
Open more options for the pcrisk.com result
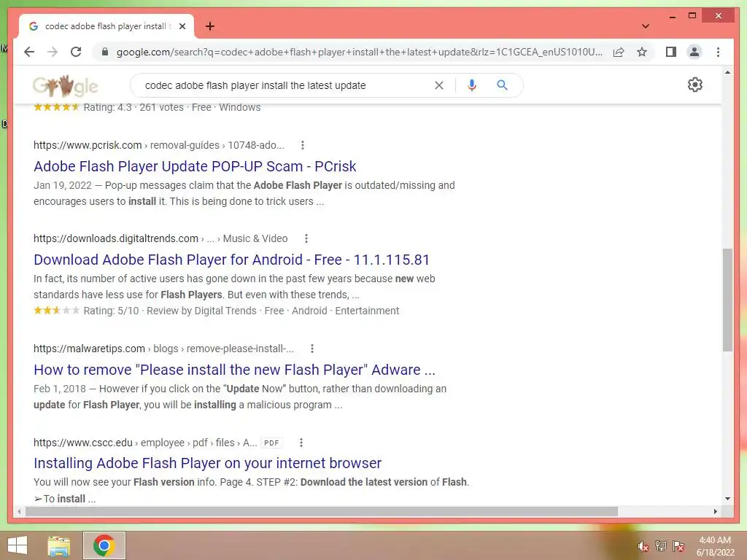pos(303,145)
